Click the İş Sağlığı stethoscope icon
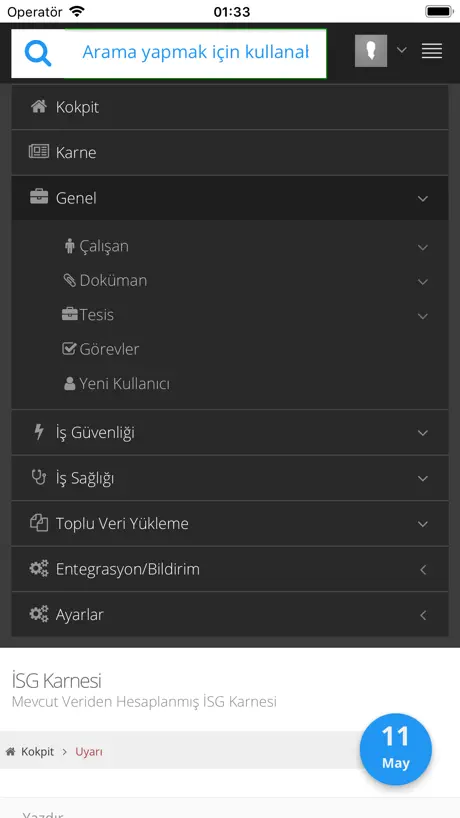This screenshot has height=818, width=460. [39, 477]
